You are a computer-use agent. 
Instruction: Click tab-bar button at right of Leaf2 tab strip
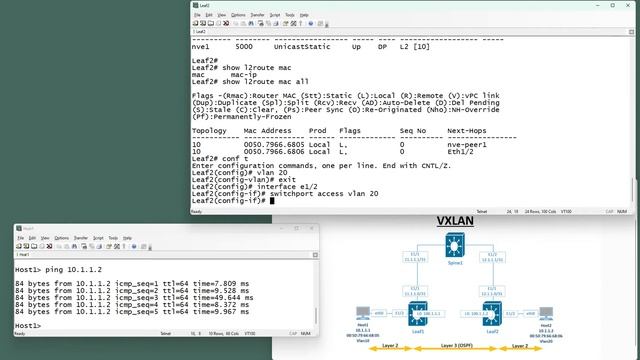[x=631, y=32]
